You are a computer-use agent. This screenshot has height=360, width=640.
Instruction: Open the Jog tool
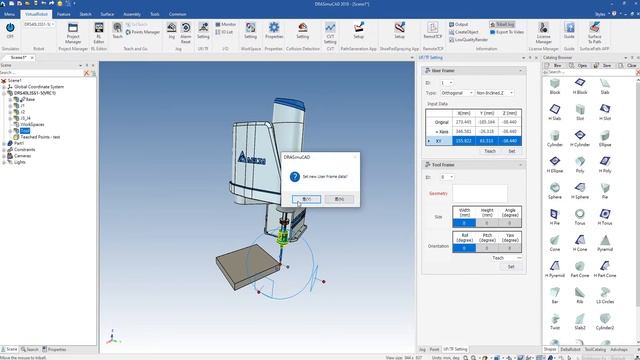tap(171, 30)
